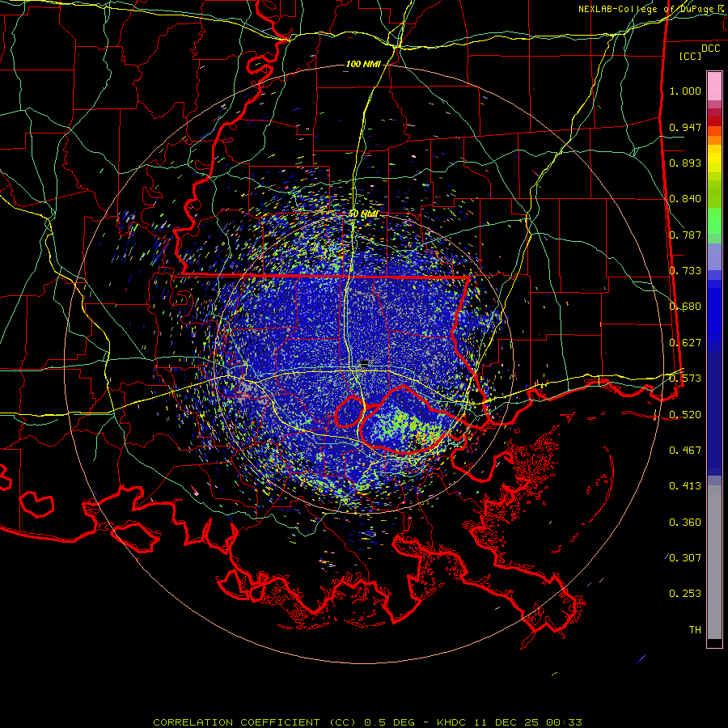728x728 pixels.
Task: Click the black KHDC radar site marker
Action: [x=365, y=362]
